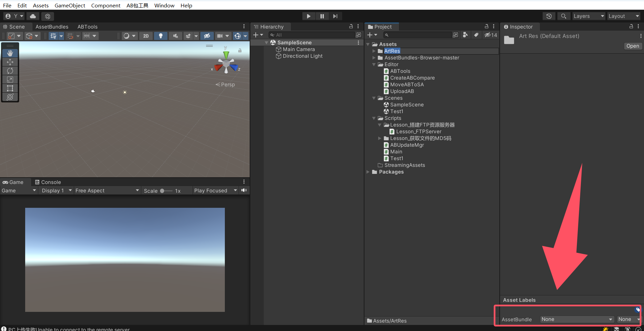Click the Play button to start game

[x=308, y=16]
